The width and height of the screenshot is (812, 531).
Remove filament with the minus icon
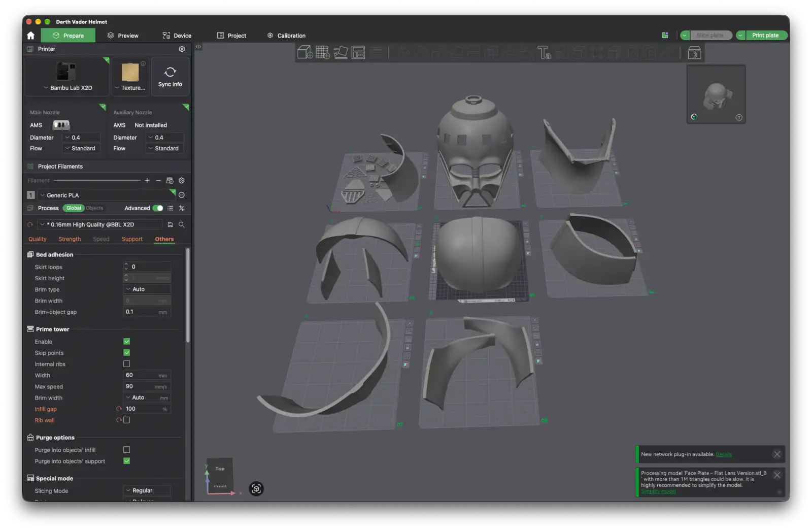coord(158,181)
